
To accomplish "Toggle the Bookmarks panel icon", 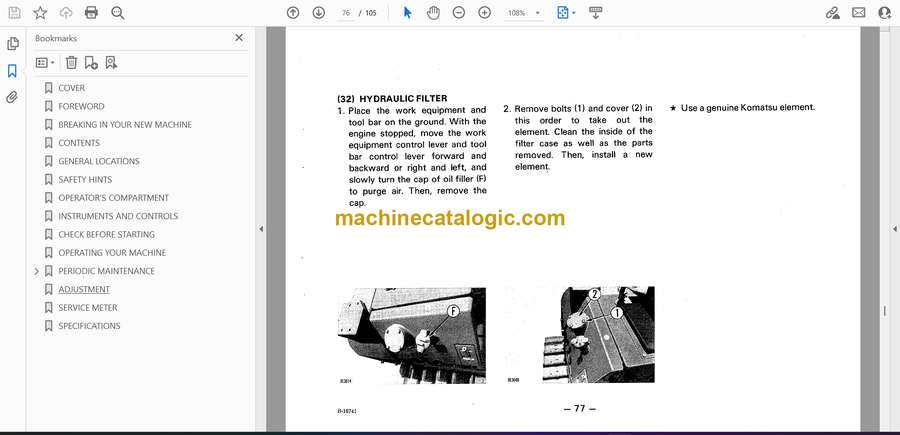I will pos(12,71).
